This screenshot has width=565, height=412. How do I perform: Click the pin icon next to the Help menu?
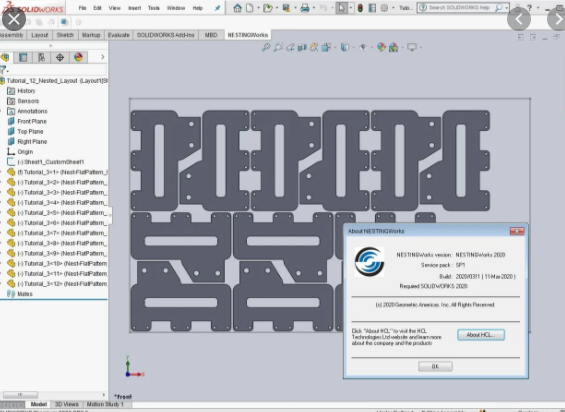pos(217,8)
